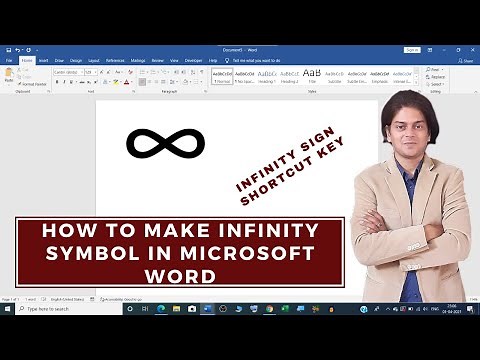This screenshot has width=480, height=360.
Task: Apply yellow text highlight color
Action: coord(116,82)
